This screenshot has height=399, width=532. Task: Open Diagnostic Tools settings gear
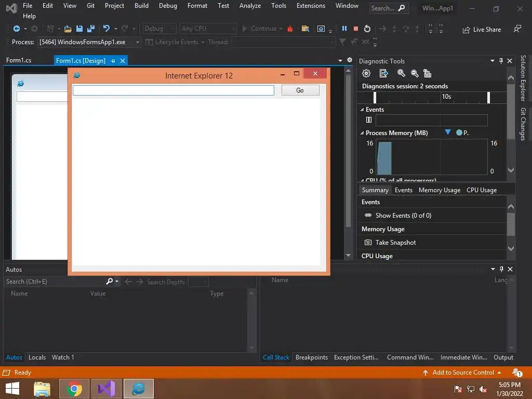[x=366, y=73]
